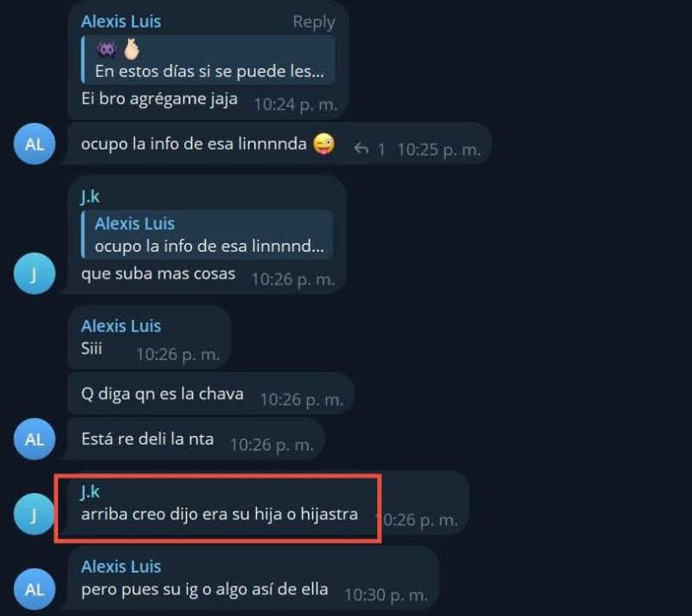Screen dimensions: 692x616
Task: Select the 'Q diga qn es la chava' message
Action: click(x=211, y=394)
